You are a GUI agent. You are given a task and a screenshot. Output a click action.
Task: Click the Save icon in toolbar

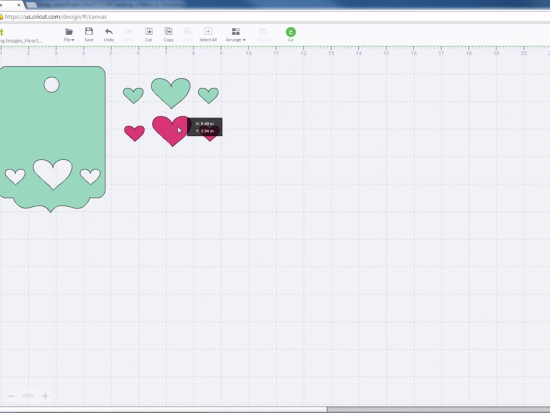89,35
